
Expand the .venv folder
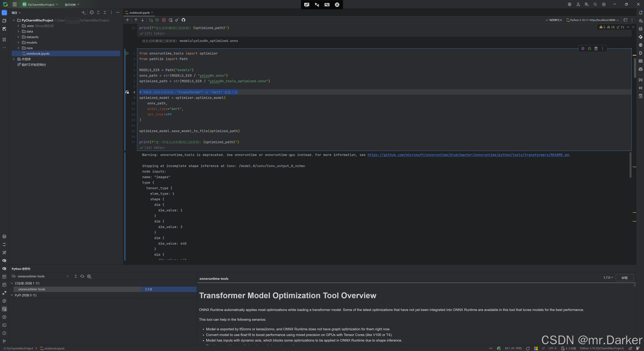click(x=18, y=26)
